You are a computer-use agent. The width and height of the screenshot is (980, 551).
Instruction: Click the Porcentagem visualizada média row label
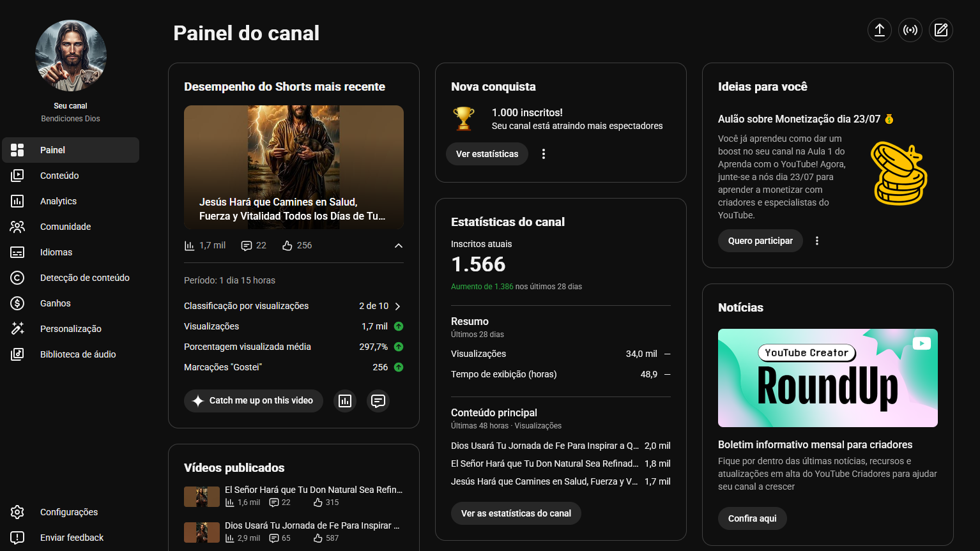click(247, 347)
